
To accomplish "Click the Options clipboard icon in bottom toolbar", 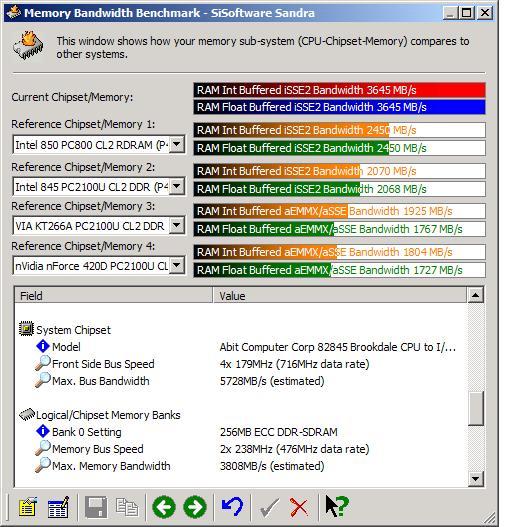I will tap(28, 506).
